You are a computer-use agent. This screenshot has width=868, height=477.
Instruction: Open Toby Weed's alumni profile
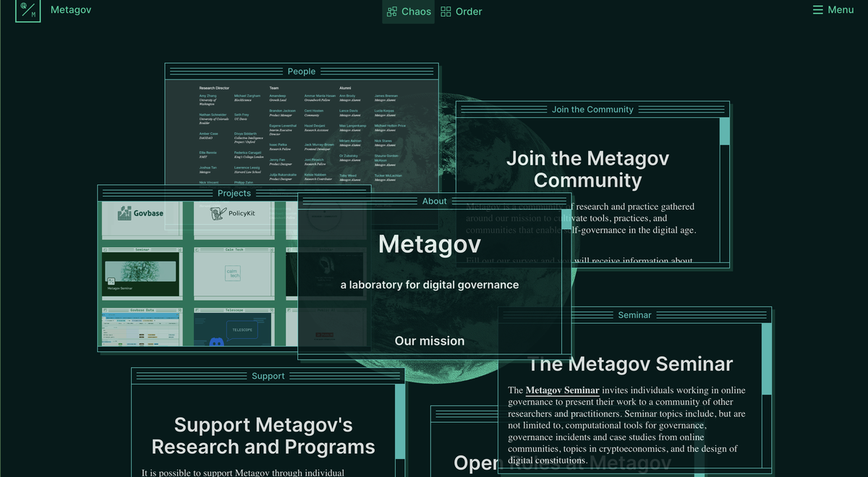click(348, 176)
